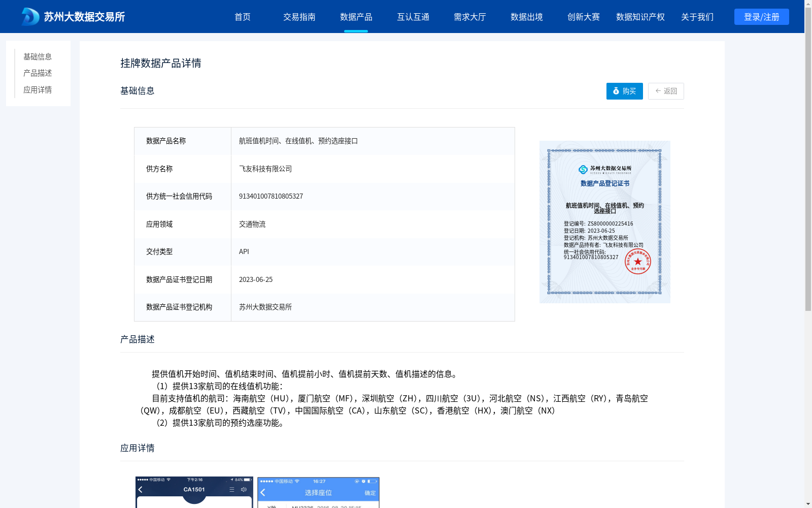View the 数据产品登记证书 certificate image
812x508 pixels.
[x=604, y=221]
